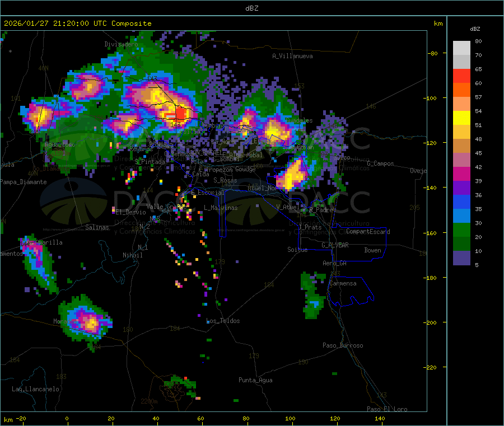
Task: Click the 'Bowen' location label
Action: tap(373, 250)
